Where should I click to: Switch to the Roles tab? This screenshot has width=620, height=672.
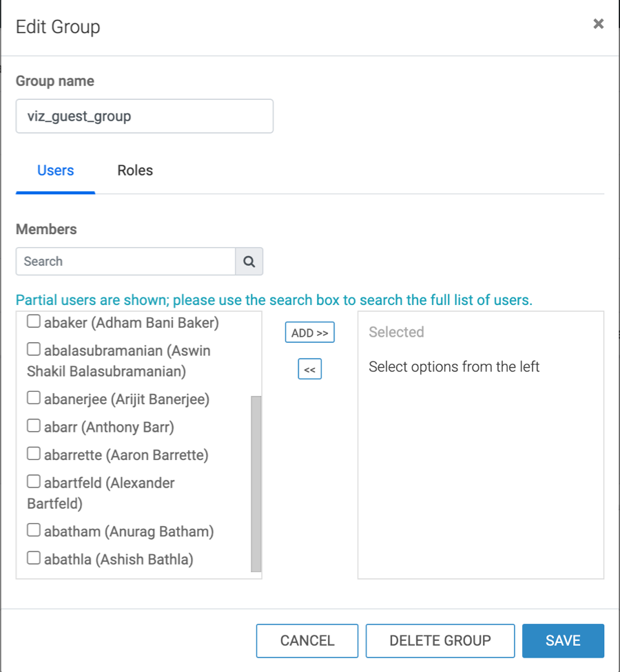tap(135, 171)
